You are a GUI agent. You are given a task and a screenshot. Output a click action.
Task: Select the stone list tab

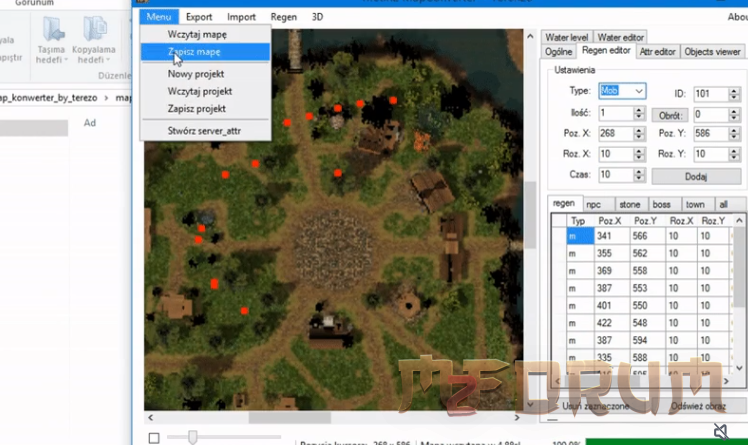coord(630,205)
